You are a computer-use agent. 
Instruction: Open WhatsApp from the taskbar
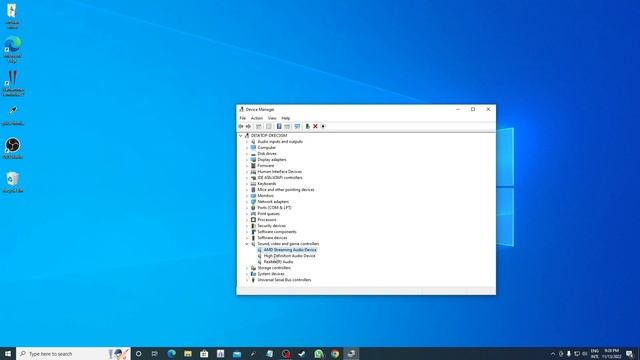click(319, 354)
